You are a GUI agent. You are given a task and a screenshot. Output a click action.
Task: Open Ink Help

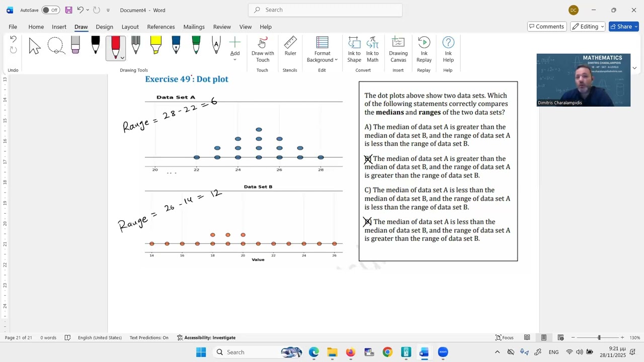point(448,49)
